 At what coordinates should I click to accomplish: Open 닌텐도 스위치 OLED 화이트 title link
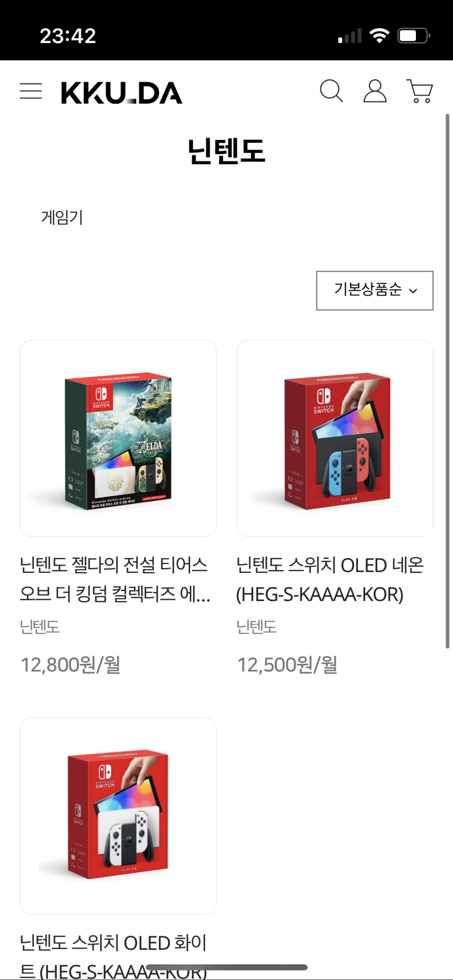[x=113, y=956]
